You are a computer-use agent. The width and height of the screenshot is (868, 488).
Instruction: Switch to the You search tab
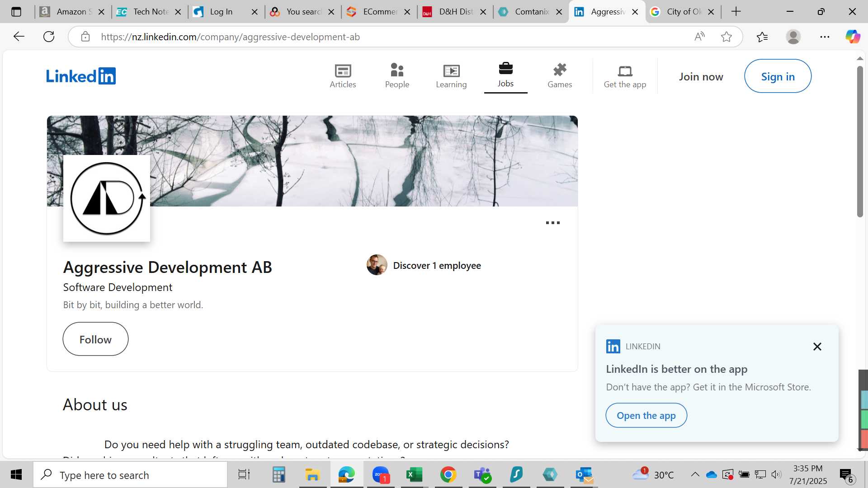[302, 12]
